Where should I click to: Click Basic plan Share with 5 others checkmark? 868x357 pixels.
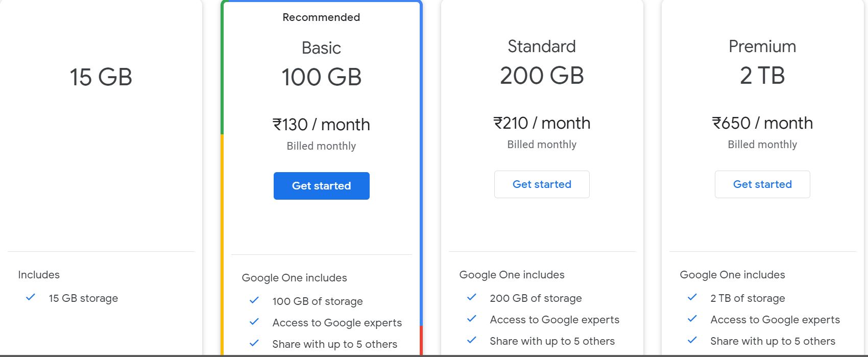pos(254,343)
